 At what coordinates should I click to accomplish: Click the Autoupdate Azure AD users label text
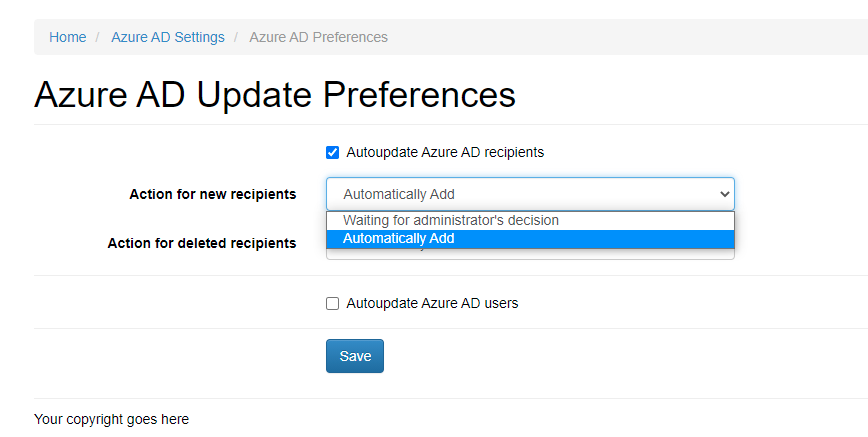click(x=432, y=303)
